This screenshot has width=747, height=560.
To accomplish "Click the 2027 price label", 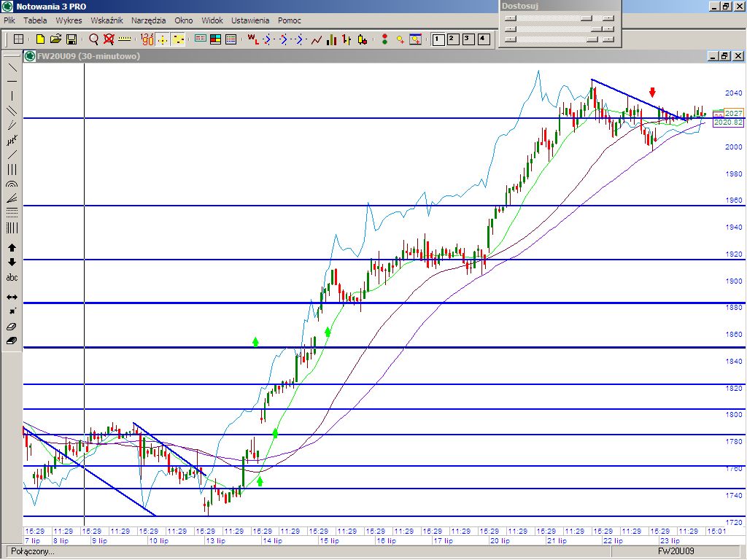I will coord(734,113).
